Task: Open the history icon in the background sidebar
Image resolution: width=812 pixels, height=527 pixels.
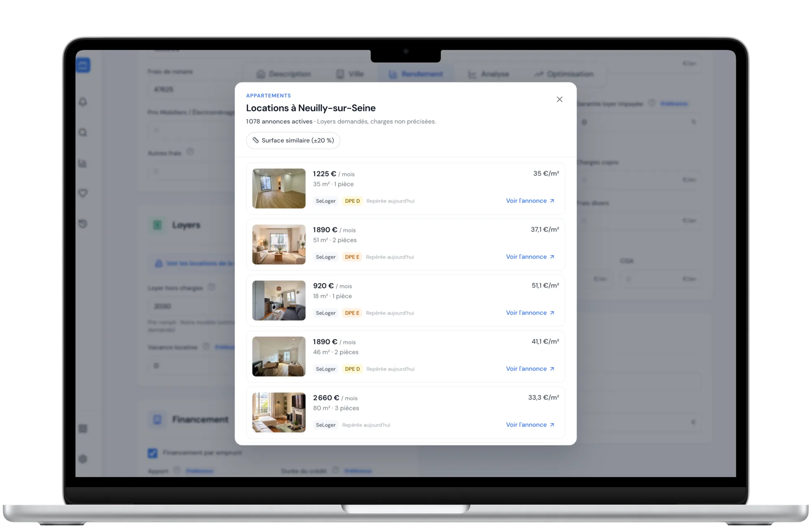Action: (83, 224)
